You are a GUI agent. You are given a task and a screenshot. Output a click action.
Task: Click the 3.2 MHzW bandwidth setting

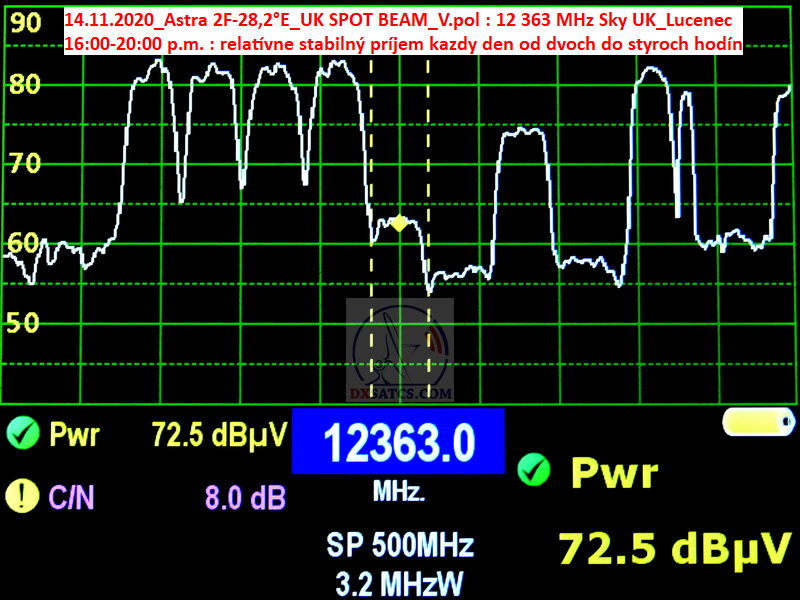(400, 580)
